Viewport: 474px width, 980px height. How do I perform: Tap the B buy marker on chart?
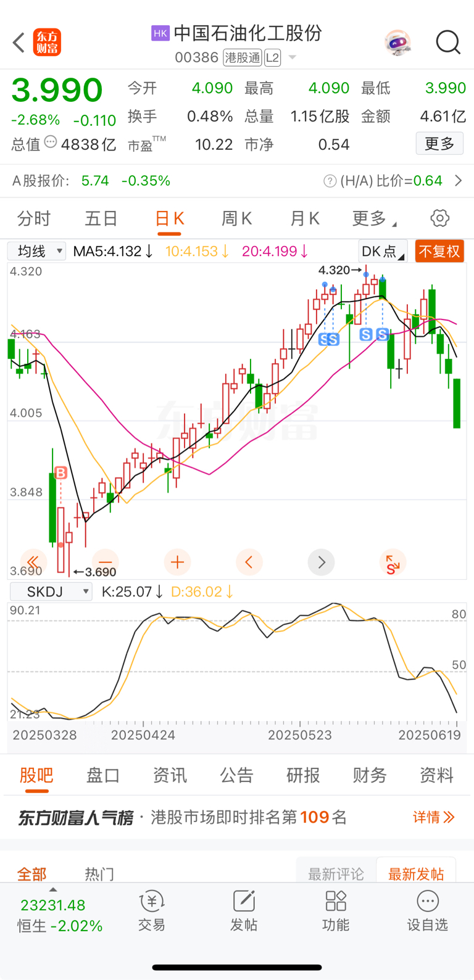[60, 473]
